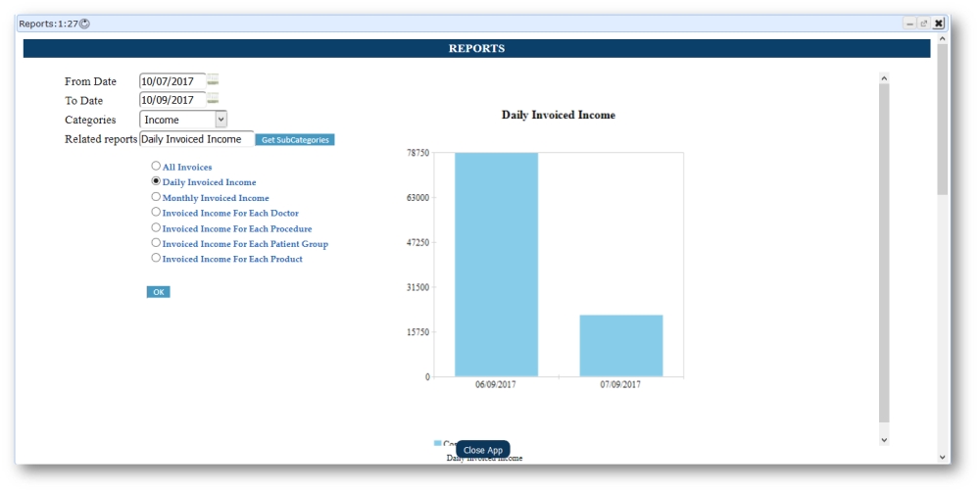Click the clock icon in the title bar

84,24
